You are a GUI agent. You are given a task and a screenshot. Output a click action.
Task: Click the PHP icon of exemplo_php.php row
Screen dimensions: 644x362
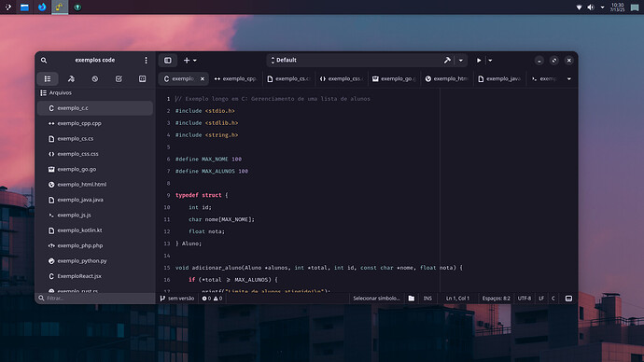tap(51, 246)
